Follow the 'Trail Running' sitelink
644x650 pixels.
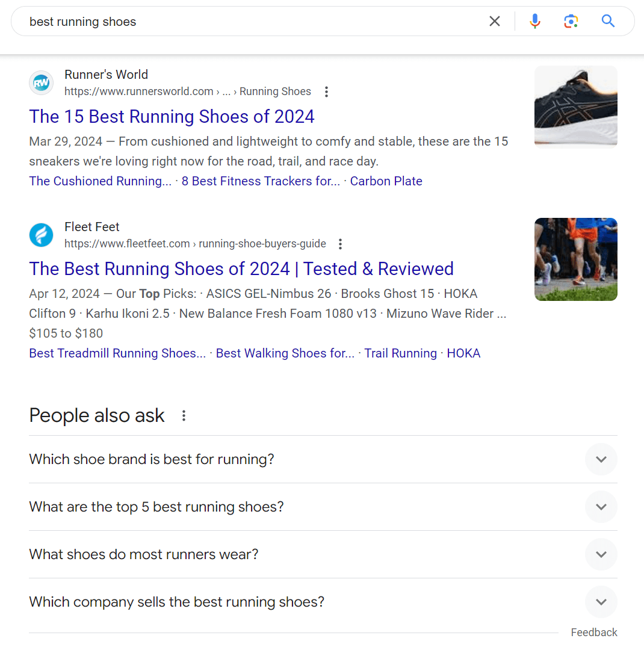click(x=400, y=353)
